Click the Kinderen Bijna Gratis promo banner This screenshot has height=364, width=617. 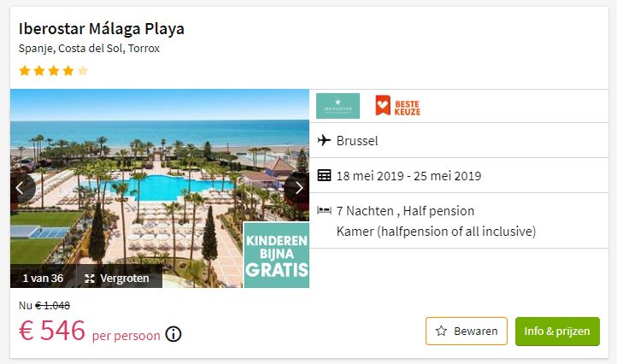pos(276,255)
